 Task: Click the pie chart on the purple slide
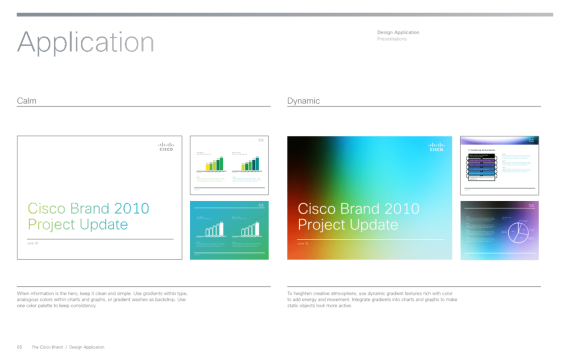518,232
